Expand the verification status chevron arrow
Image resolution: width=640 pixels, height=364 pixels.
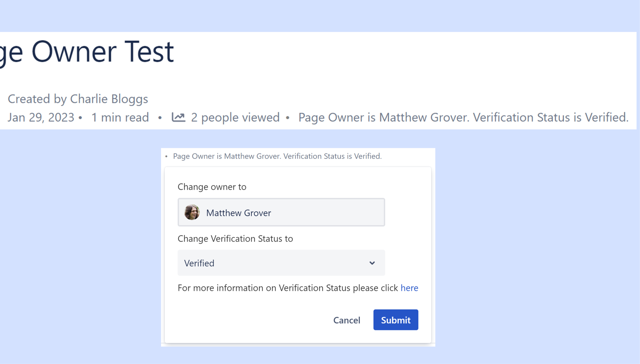coord(372,263)
